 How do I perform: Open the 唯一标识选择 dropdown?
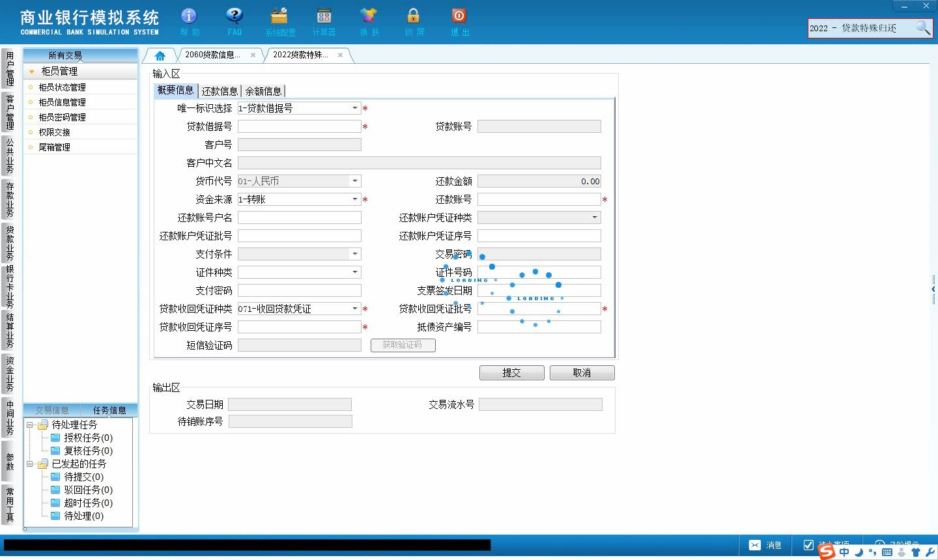[x=355, y=108]
